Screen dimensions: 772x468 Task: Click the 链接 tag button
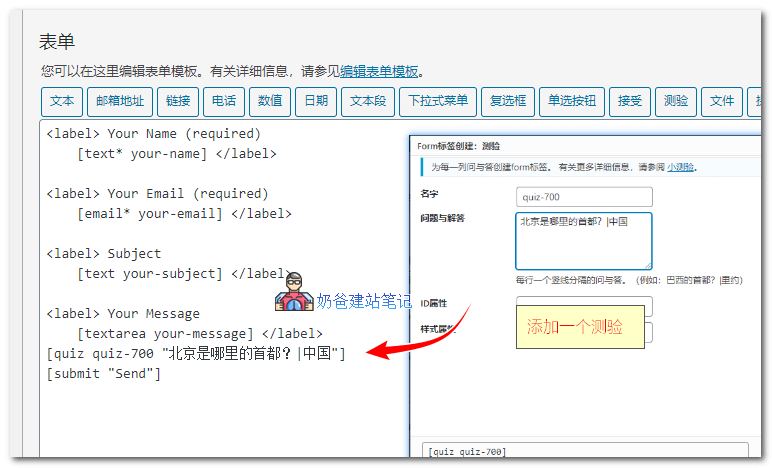[x=178, y=101]
